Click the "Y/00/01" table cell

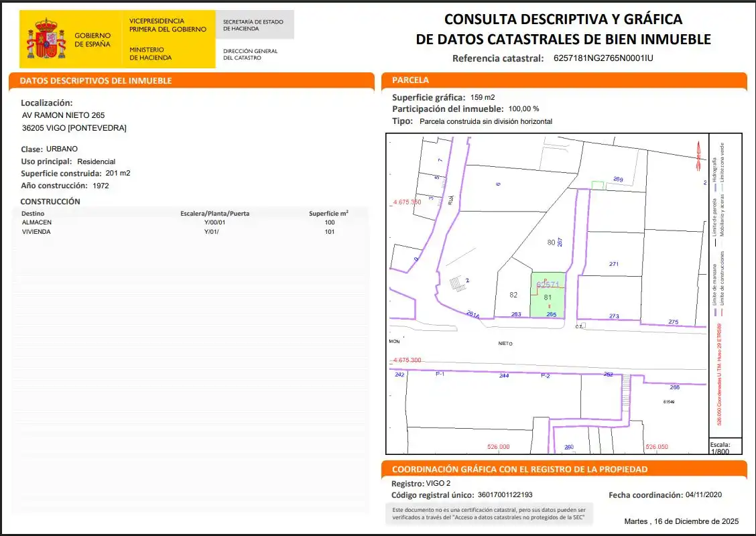pyautogui.click(x=214, y=222)
